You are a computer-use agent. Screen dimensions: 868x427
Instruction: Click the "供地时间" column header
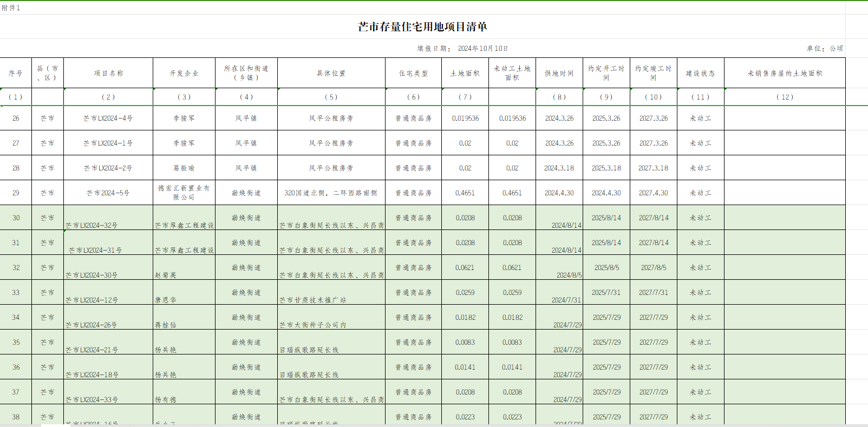coord(559,73)
